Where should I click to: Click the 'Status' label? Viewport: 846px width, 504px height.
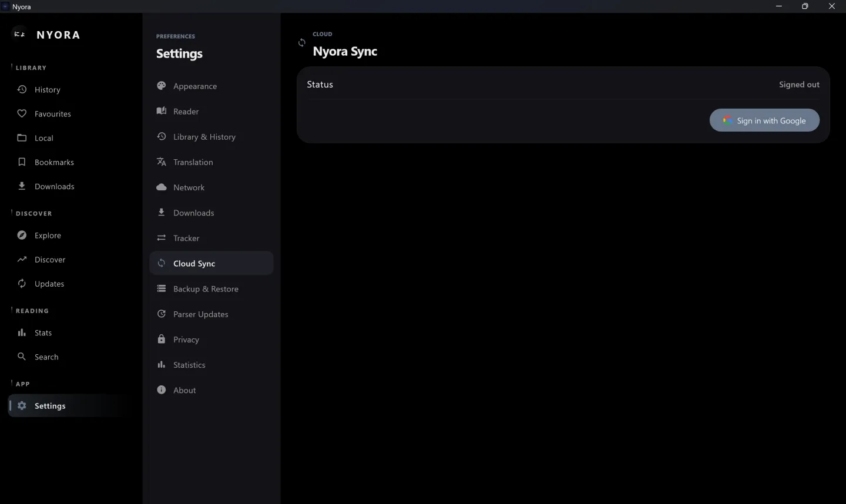[320, 85]
